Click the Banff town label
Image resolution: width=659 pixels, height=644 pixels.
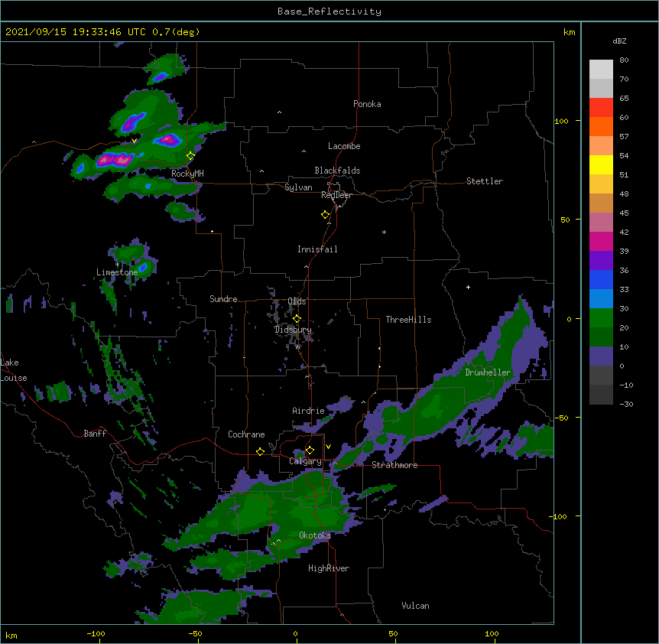pyautogui.click(x=95, y=434)
